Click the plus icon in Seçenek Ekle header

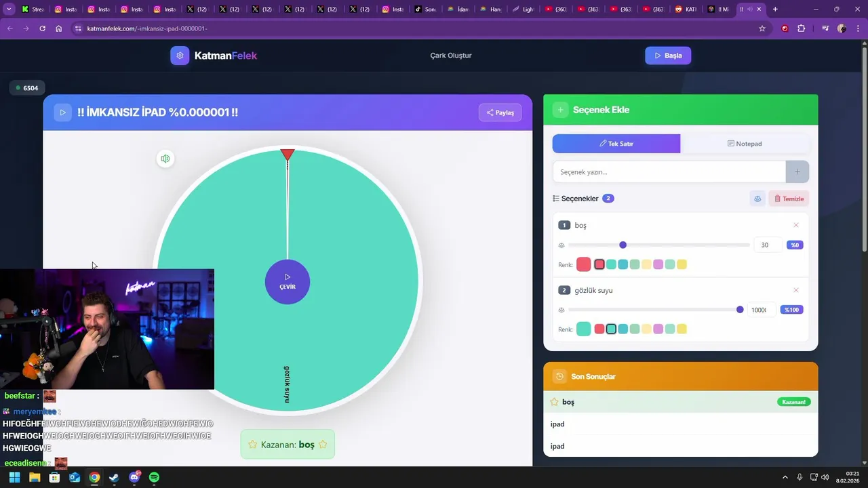560,110
